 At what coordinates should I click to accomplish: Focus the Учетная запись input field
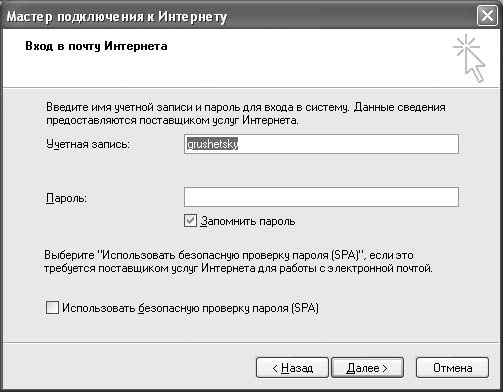[x=321, y=144]
